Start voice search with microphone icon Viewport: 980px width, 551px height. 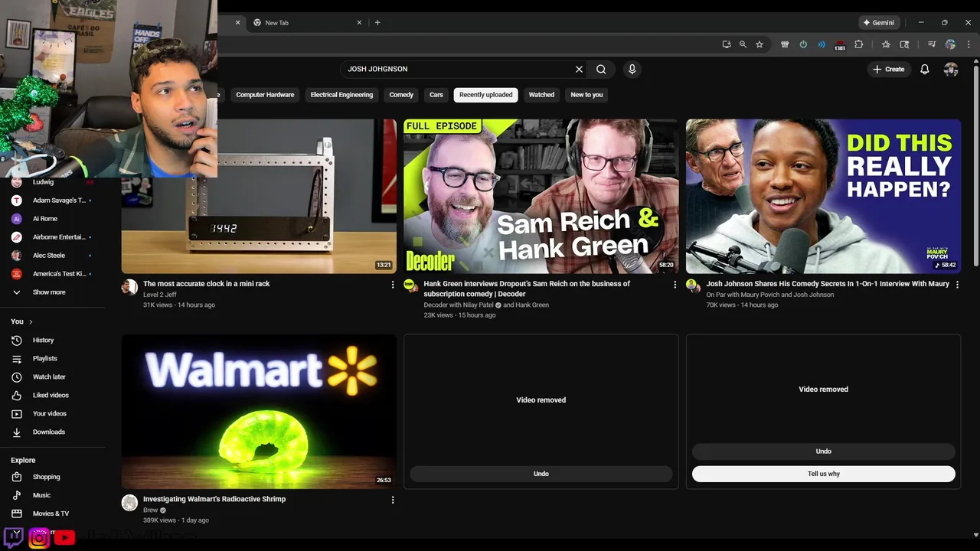[632, 69]
